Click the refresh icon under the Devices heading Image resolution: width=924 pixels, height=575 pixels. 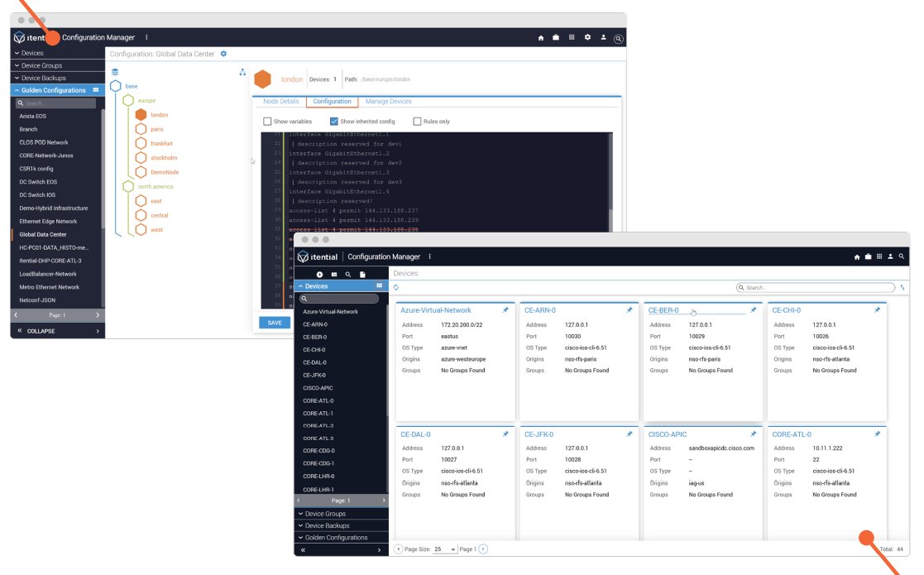click(x=396, y=288)
